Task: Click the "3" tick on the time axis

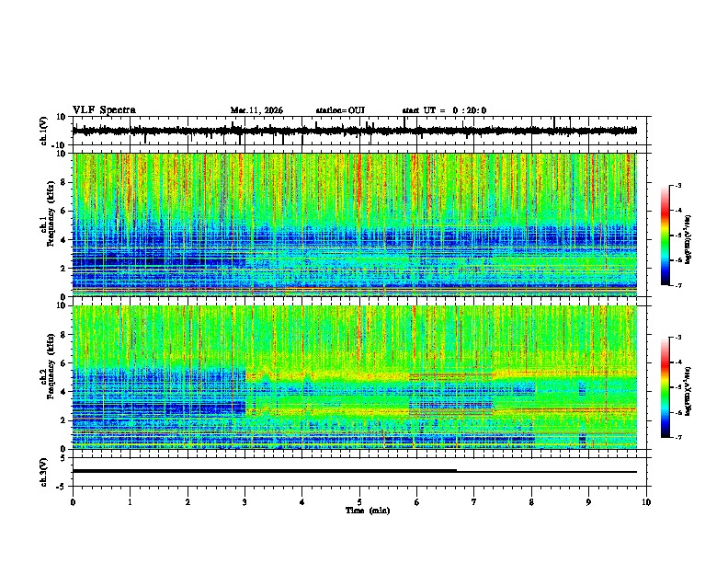Action: (x=245, y=502)
